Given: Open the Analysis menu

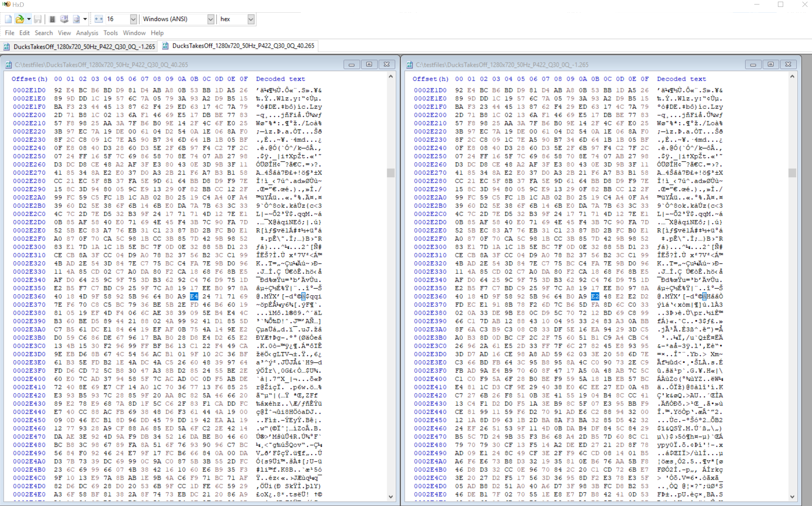Looking at the screenshot, I should pyautogui.click(x=87, y=33).
